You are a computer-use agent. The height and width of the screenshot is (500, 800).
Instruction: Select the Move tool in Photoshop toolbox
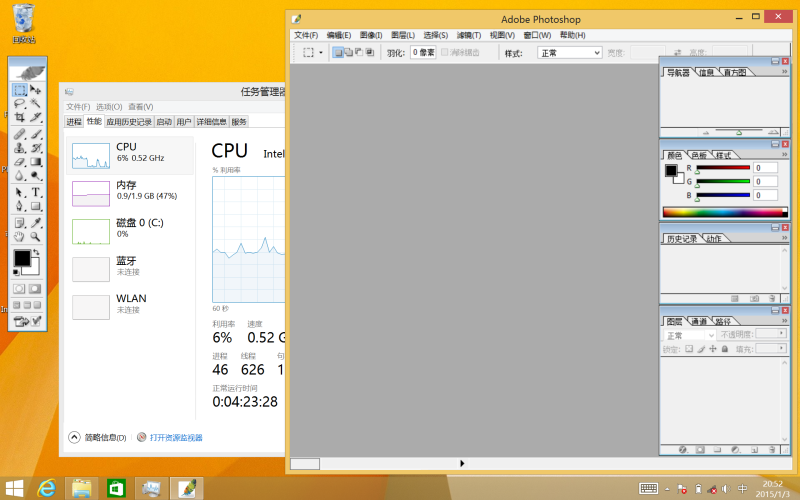pos(35,90)
